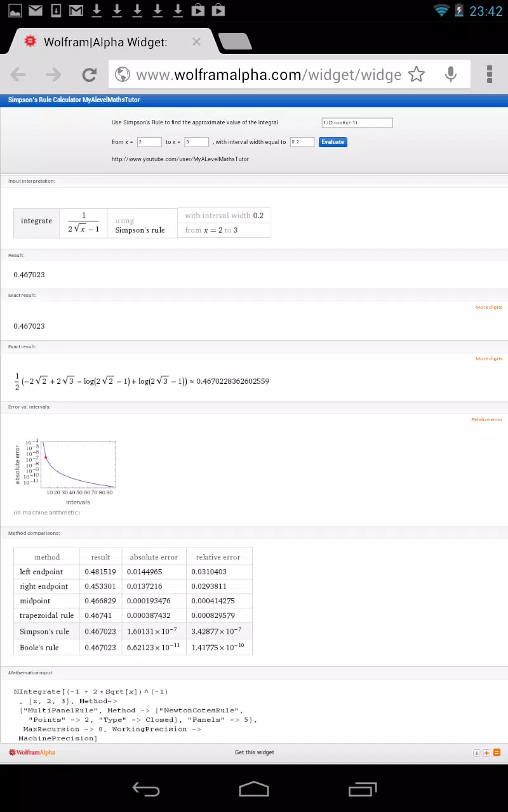Click the 'from x =' input field

(149, 142)
